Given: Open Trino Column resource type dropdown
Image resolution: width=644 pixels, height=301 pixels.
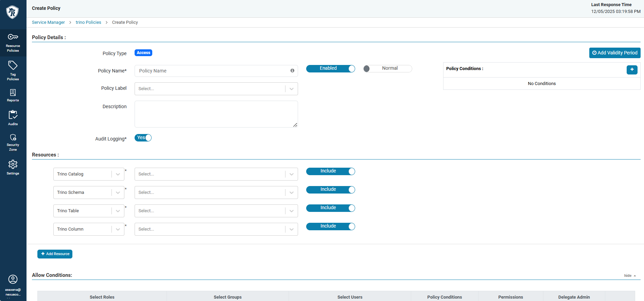Looking at the screenshot, I should pos(89,229).
